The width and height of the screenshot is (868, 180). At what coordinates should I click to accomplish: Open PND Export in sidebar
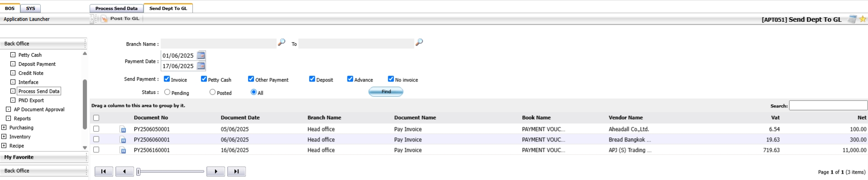point(31,100)
